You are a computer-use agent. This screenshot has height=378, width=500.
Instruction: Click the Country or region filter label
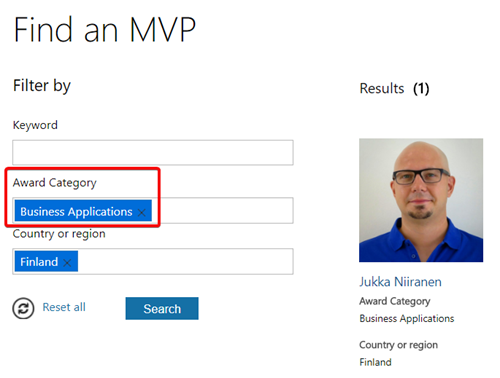tap(59, 234)
